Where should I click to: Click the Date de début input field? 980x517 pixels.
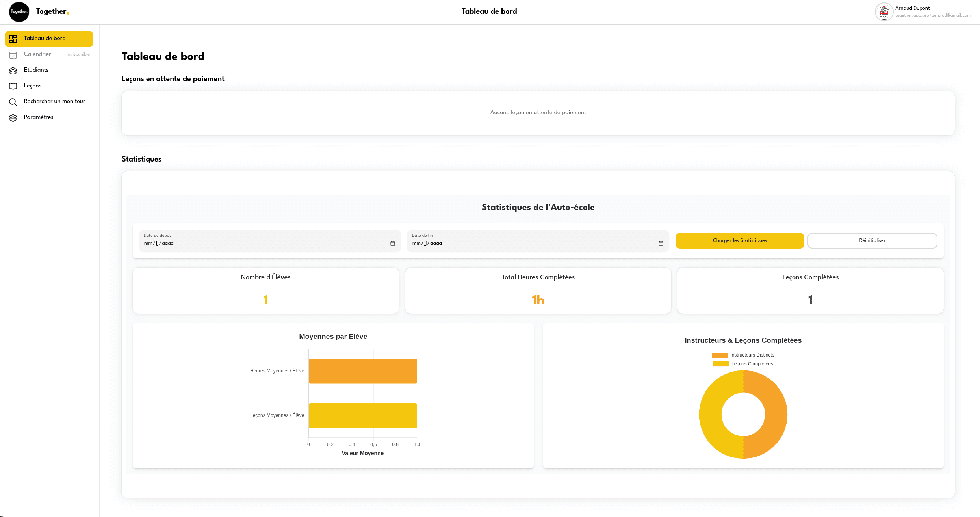(x=269, y=240)
